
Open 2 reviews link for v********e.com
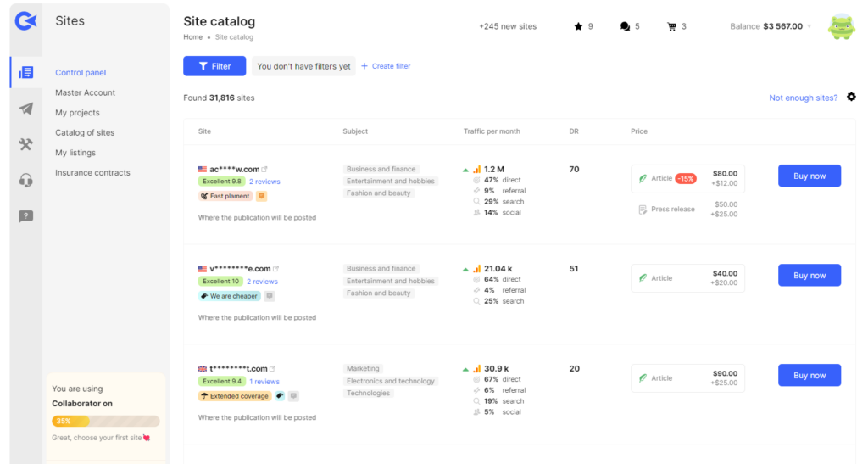coord(263,282)
